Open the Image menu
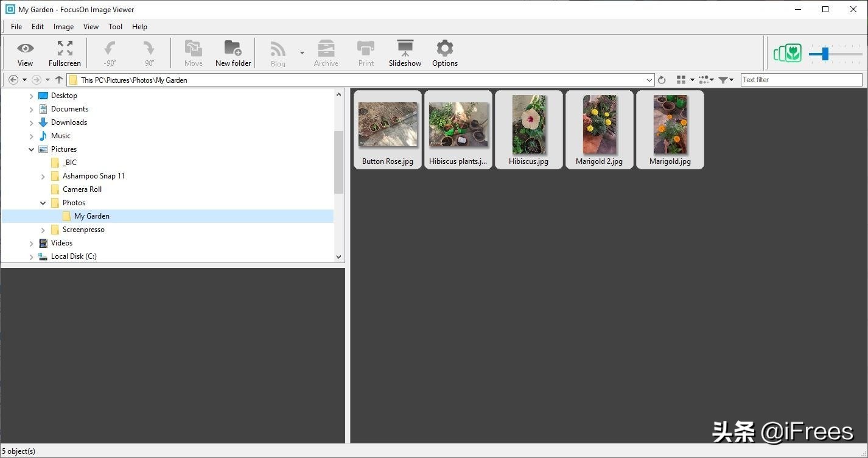 (x=63, y=27)
